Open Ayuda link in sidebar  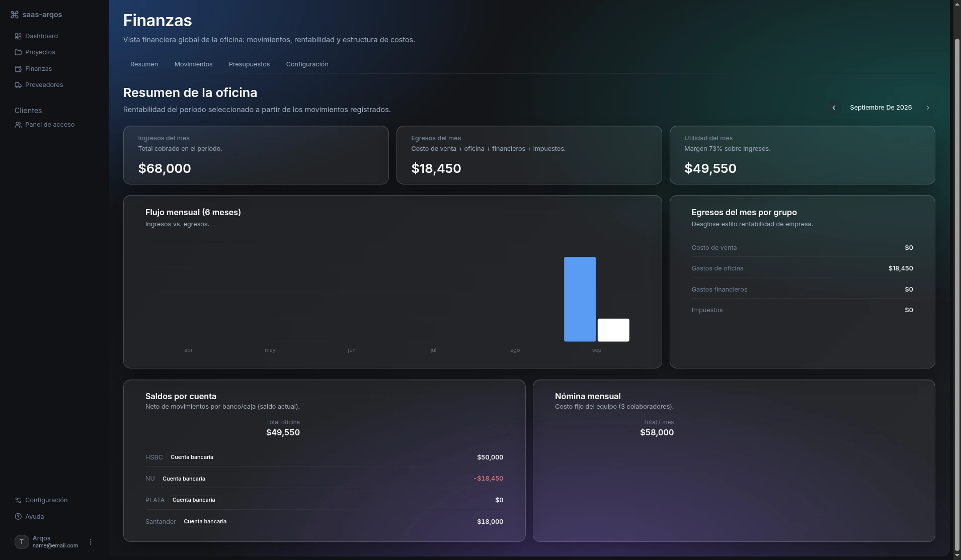pos(30,517)
